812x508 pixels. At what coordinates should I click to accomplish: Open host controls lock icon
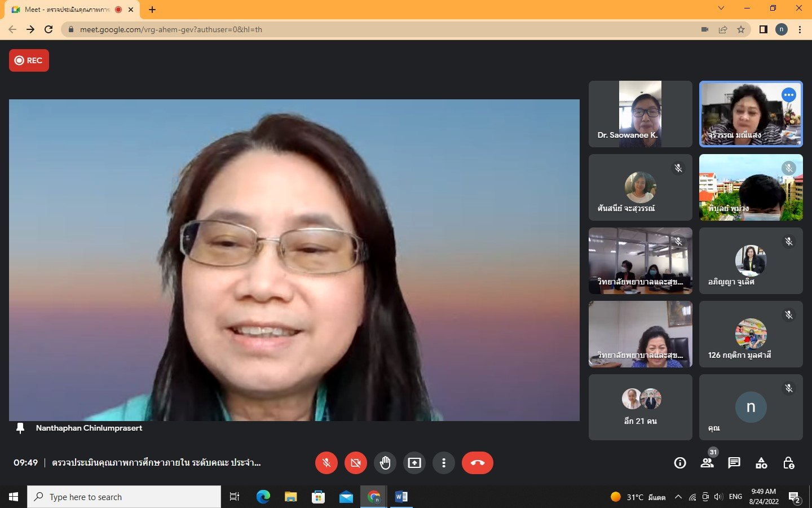click(788, 463)
